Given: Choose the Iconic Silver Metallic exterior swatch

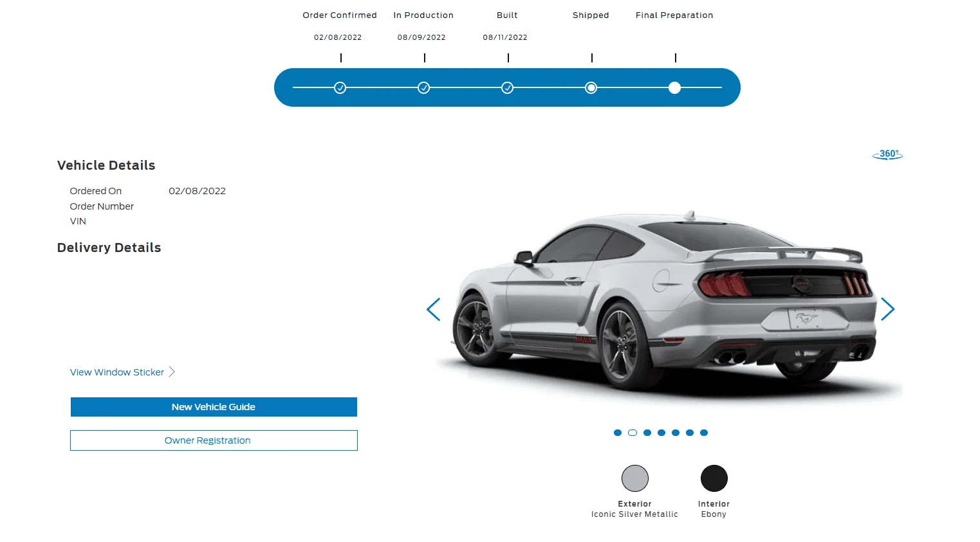Looking at the screenshot, I should coord(635,478).
